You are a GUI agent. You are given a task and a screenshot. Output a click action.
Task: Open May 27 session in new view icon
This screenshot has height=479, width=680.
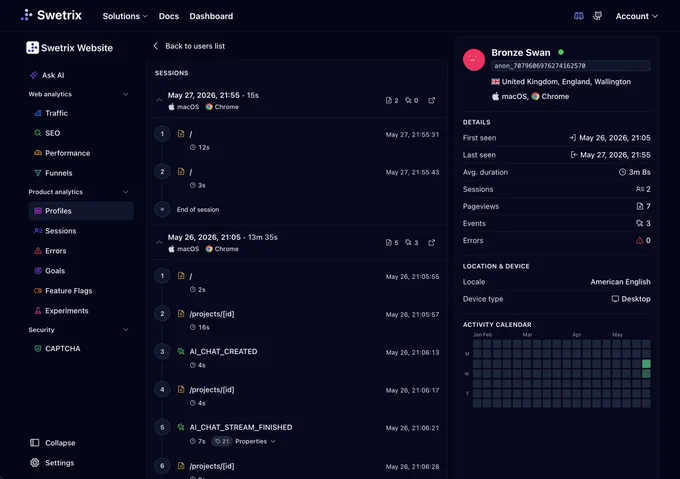432,100
